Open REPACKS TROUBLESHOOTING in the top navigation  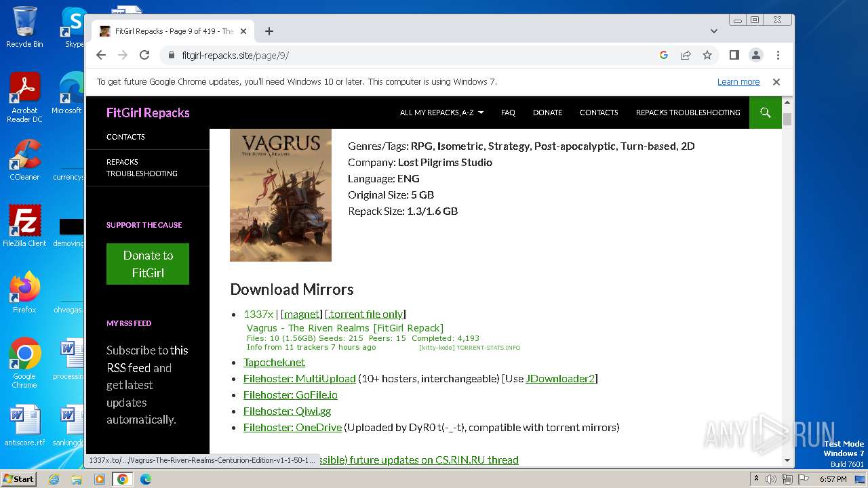[688, 113]
